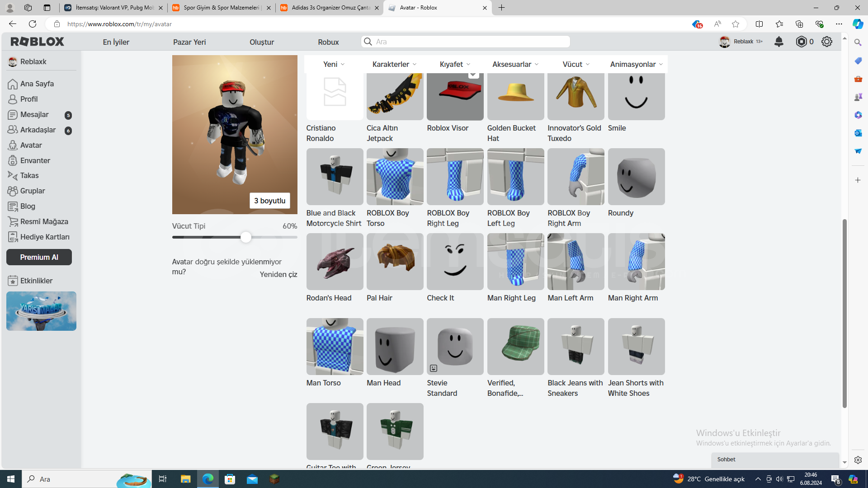Open Robux balance icon
This screenshot has width=868, height=488.
click(801, 42)
